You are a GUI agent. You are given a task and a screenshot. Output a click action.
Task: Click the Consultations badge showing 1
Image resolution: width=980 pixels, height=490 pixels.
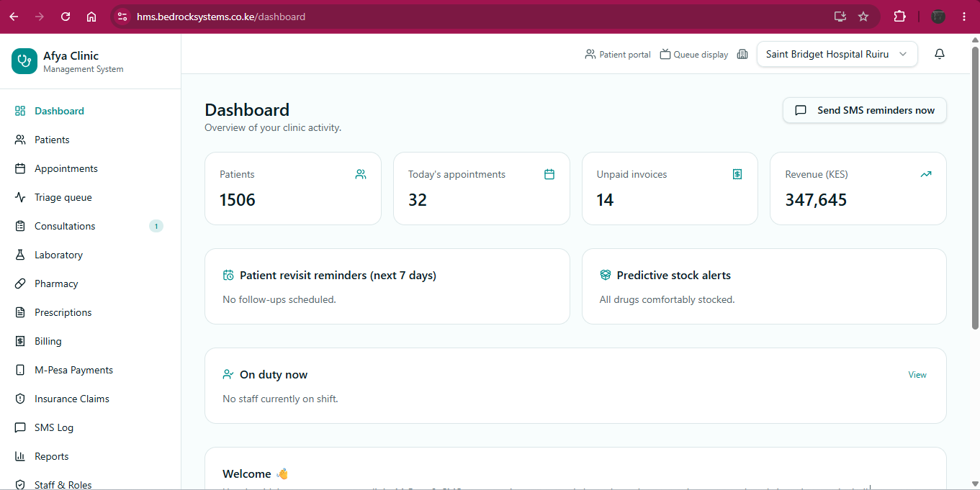click(x=156, y=226)
